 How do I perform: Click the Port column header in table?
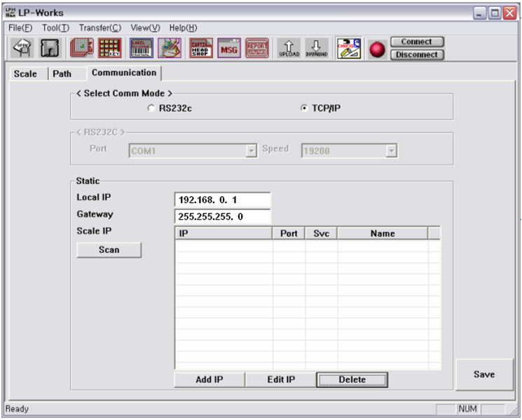(289, 233)
